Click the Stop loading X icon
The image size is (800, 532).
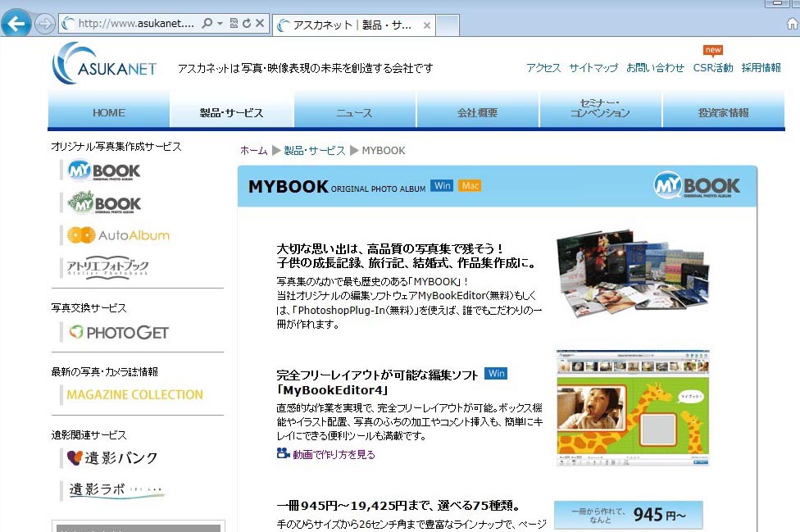[x=260, y=24]
